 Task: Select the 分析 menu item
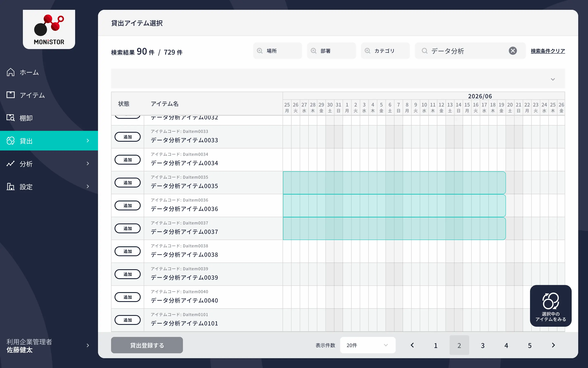[49, 164]
